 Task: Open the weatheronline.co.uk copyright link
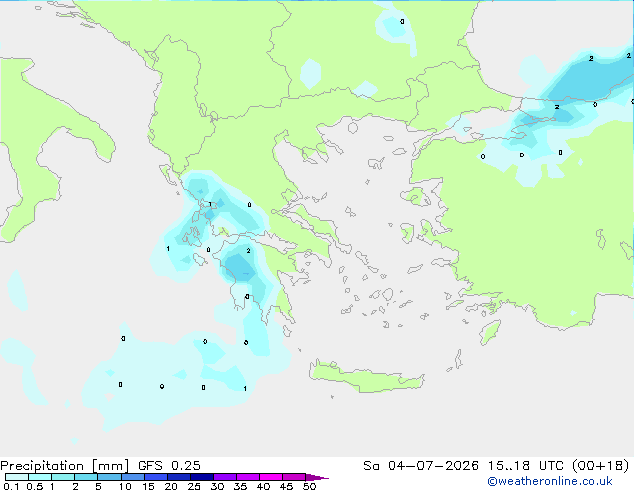click(x=550, y=481)
